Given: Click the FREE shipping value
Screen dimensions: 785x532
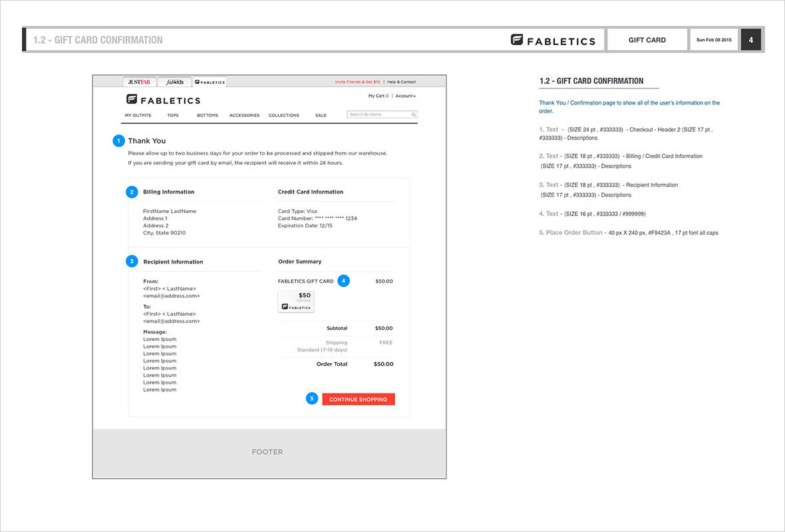Looking at the screenshot, I should (386, 343).
